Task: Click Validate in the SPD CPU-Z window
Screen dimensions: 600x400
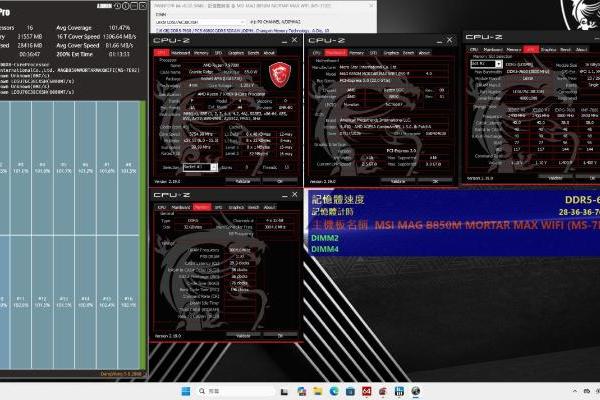Action: (x=555, y=178)
